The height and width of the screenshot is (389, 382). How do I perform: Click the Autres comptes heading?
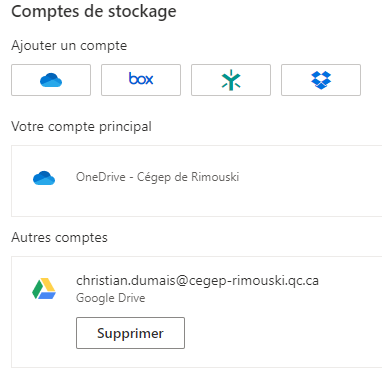pyautogui.click(x=59, y=238)
